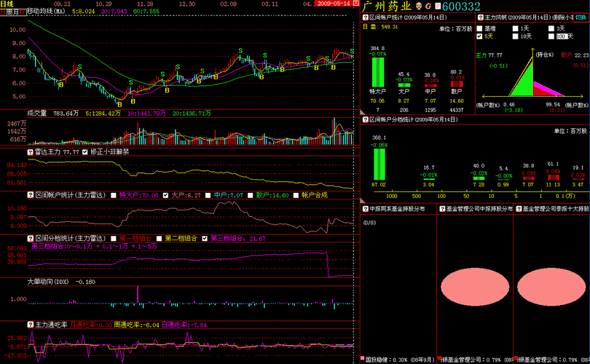Click help icon of 主力风帆 panel
Viewport: 590px width, 364px height.
(481, 17)
